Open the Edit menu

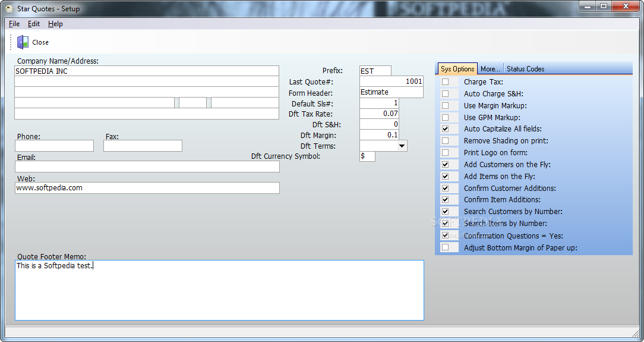(34, 24)
